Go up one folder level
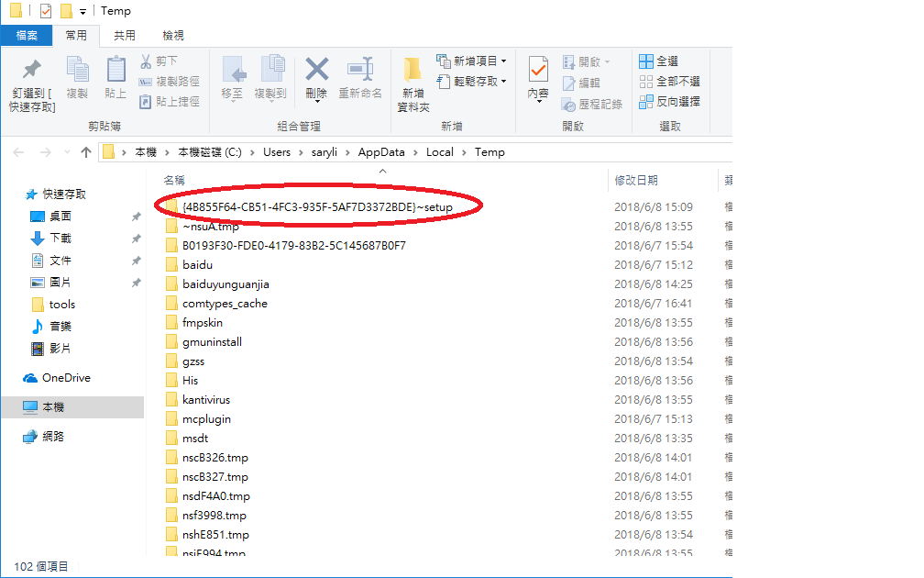The image size is (924, 578). point(86,152)
